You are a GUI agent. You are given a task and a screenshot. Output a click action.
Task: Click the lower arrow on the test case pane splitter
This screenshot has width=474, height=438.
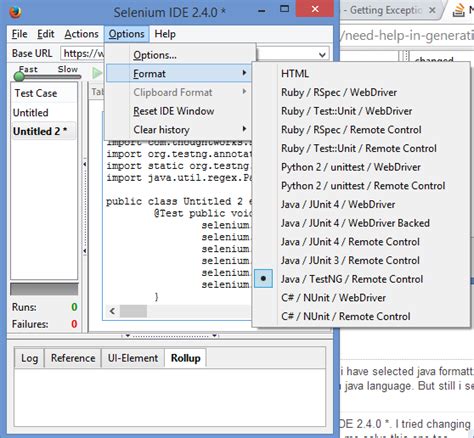pos(85,251)
